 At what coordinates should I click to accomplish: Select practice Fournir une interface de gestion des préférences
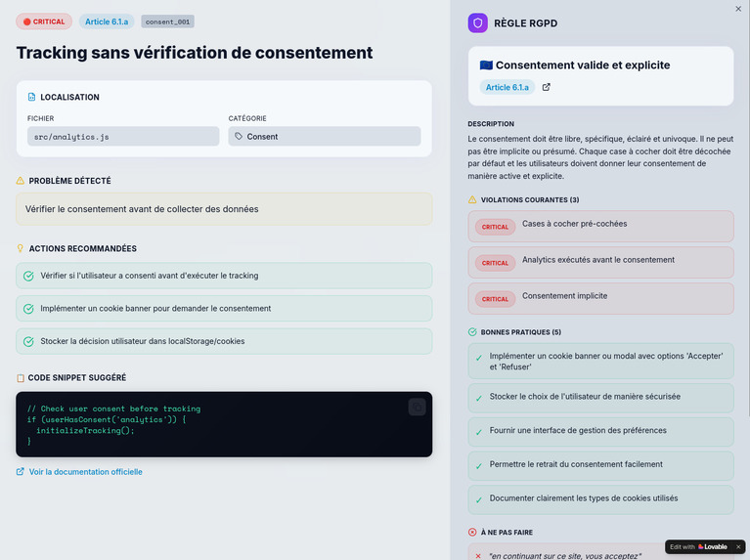[x=600, y=432]
